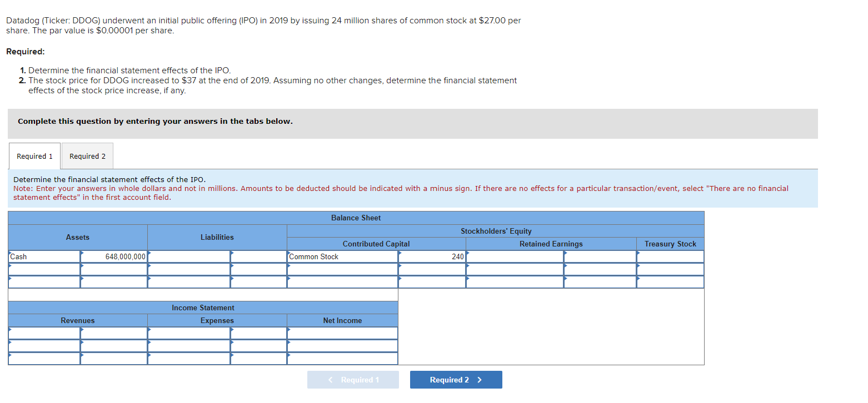868x403 pixels.
Task: Click 'Determine the financial statement effects of the IPO' in blue panel
Action: [109, 179]
